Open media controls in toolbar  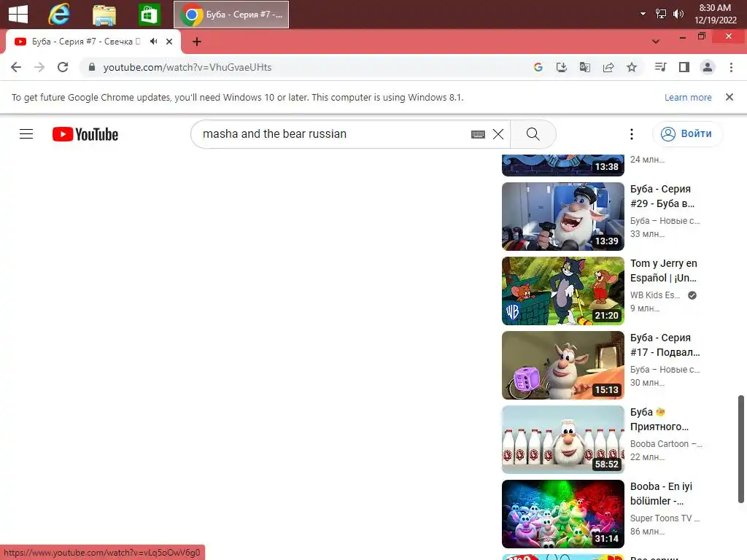660,67
